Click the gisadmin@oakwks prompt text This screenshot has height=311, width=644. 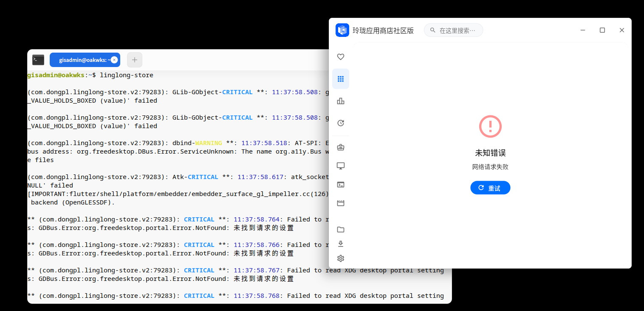point(56,75)
